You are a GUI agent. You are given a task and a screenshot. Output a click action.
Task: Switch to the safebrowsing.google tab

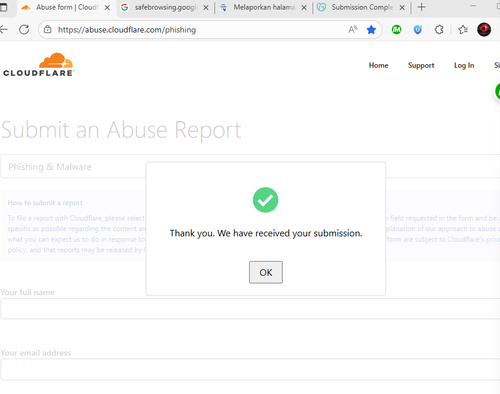click(x=165, y=7)
